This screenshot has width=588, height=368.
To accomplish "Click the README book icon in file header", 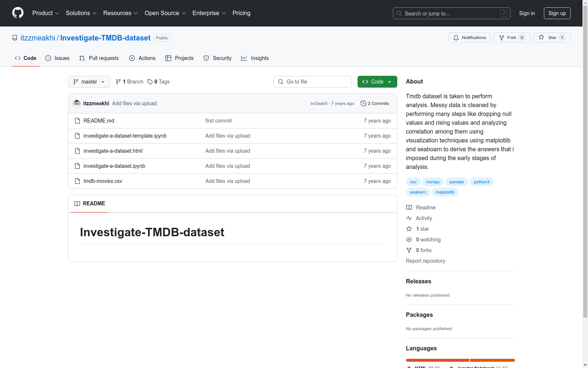I will coord(77,204).
